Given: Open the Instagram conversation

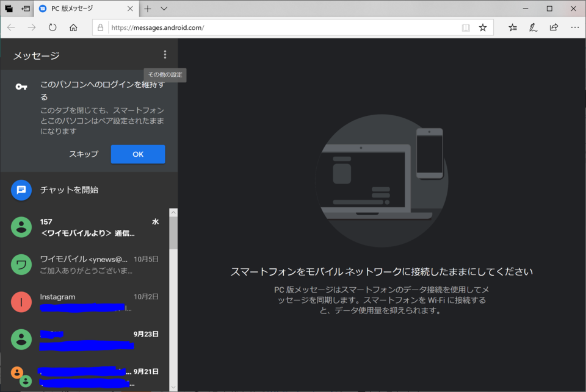Looking at the screenshot, I should (x=85, y=302).
